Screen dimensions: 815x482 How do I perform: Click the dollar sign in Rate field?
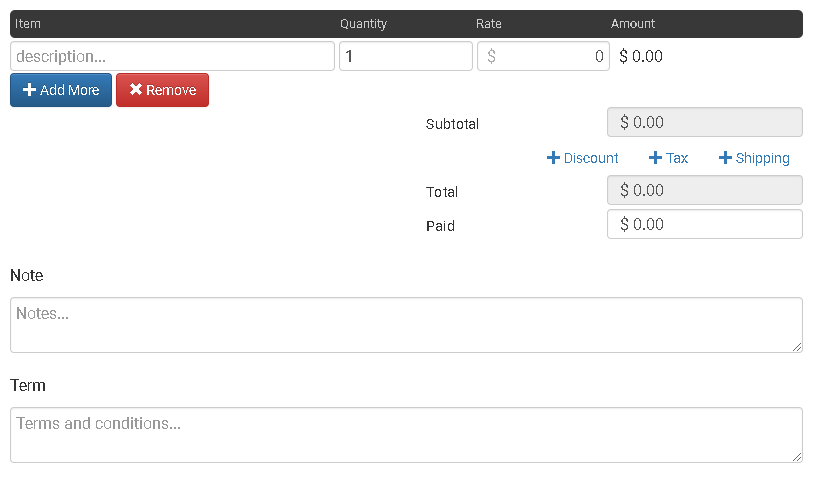point(491,56)
